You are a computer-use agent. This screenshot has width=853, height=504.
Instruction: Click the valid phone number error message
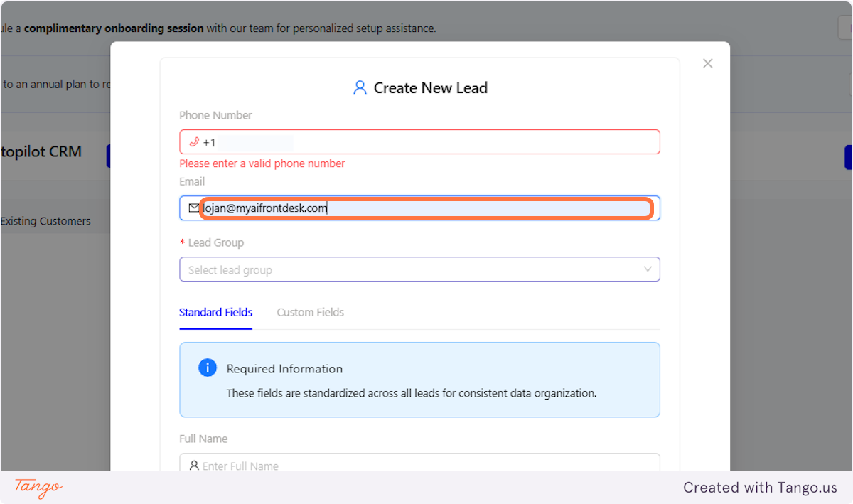[x=262, y=163]
